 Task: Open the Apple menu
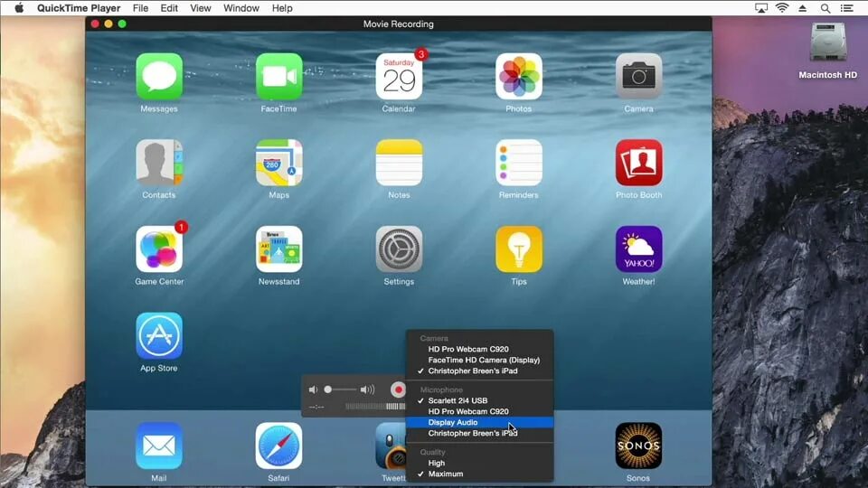[19, 8]
